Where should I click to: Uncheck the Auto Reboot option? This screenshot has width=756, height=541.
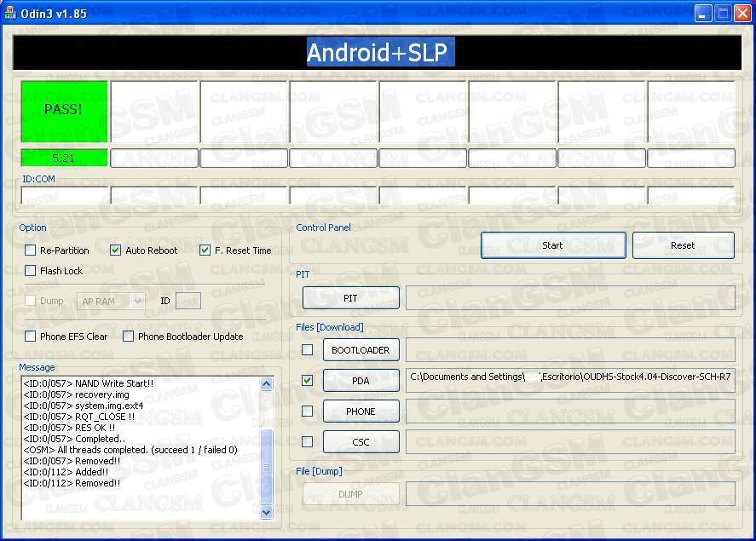point(115,250)
